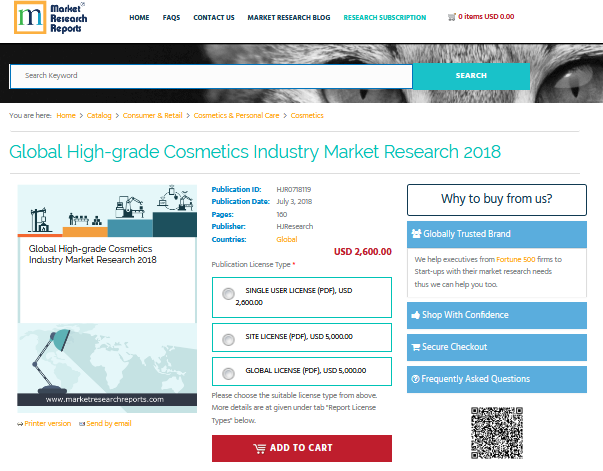The width and height of the screenshot is (603, 471).
Task: Click the July 3, 2018 publication date
Action: coord(294,201)
